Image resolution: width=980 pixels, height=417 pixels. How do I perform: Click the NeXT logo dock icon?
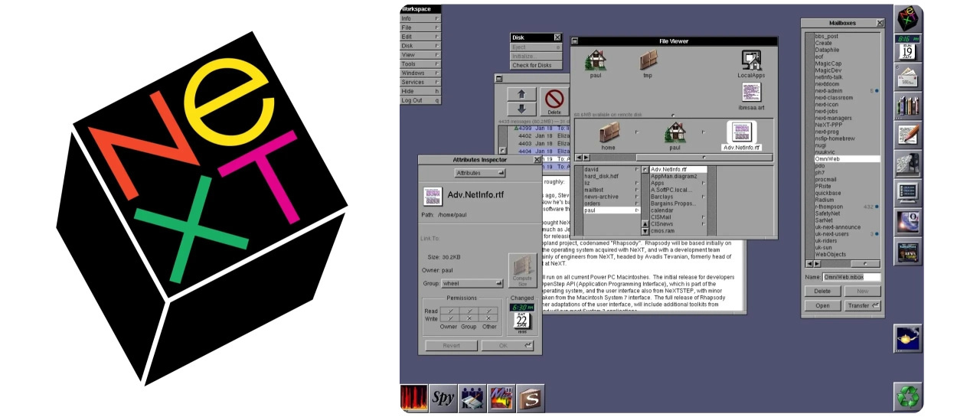pos(908,17)
